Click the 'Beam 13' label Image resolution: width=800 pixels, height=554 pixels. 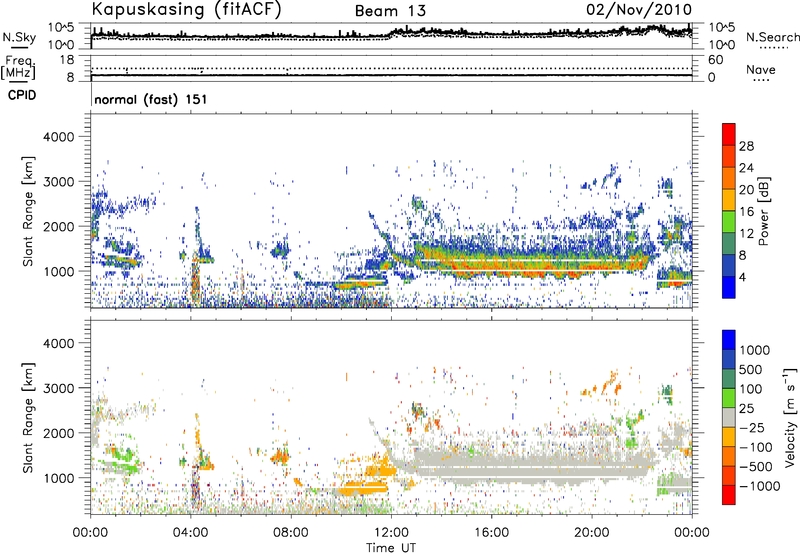390,11
